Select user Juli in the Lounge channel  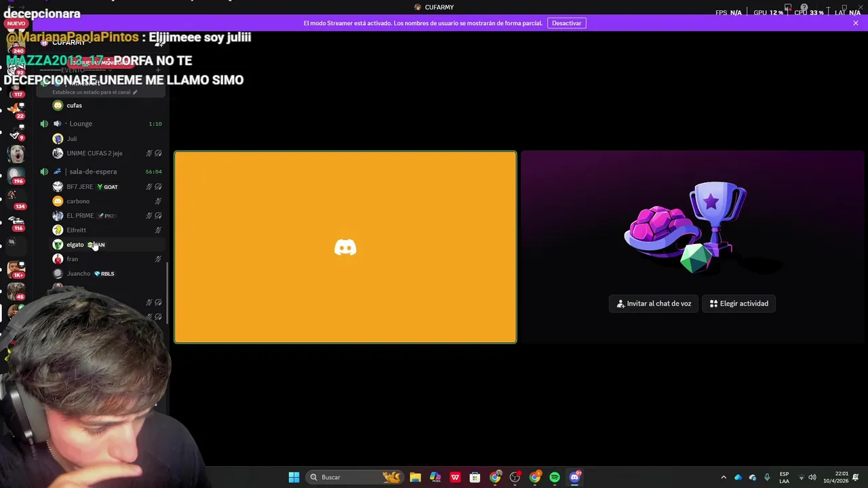point(71,139)
